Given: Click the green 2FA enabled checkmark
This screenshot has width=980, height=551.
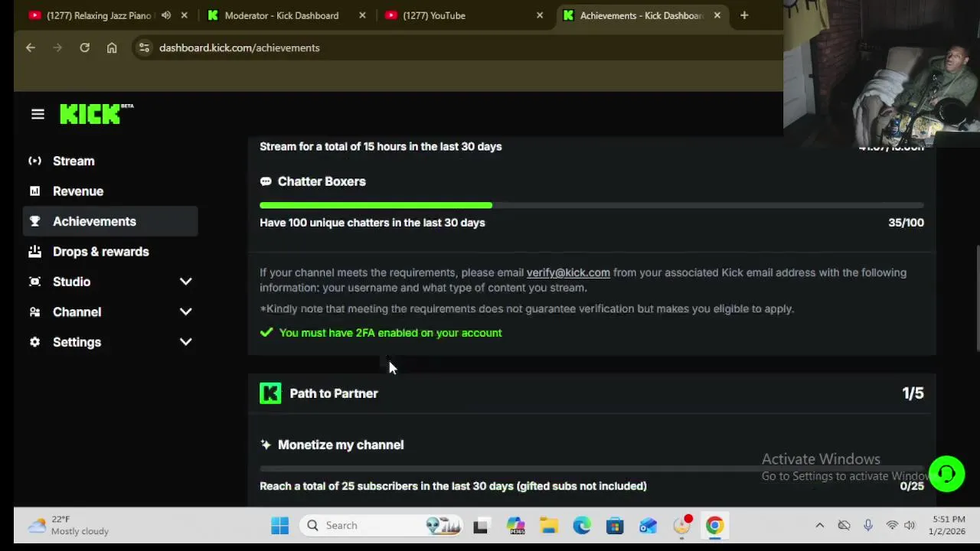Looking at the screenshot, I should pyautogui.click(x=266, y=332).
